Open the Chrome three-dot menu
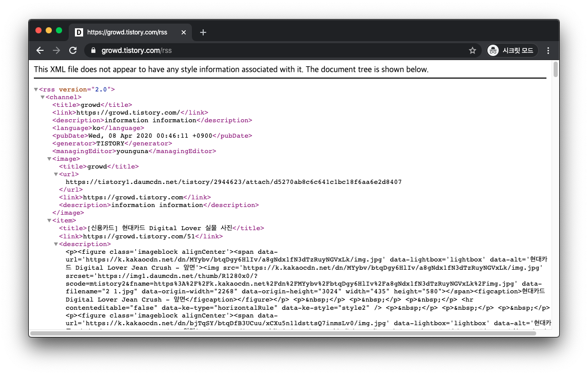 pyautogui.click(x=548, y=50)
